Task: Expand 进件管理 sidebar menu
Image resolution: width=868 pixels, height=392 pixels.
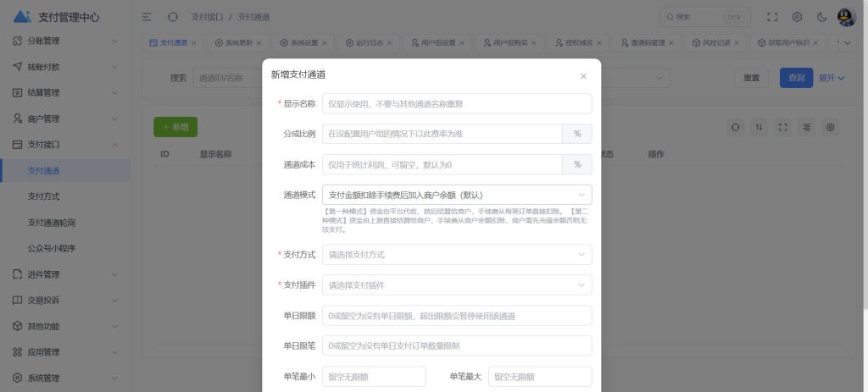Action: pyautogui.click(x=65, y=275)
